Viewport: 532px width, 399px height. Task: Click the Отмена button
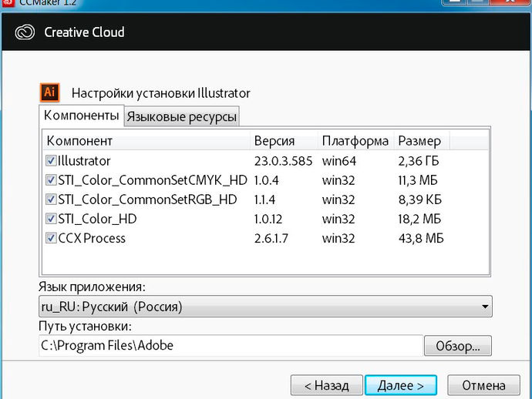(x=484, y=385)
